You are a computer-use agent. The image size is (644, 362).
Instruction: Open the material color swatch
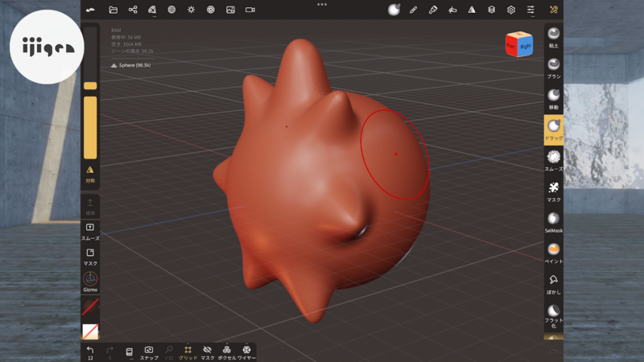coord(90,306)
